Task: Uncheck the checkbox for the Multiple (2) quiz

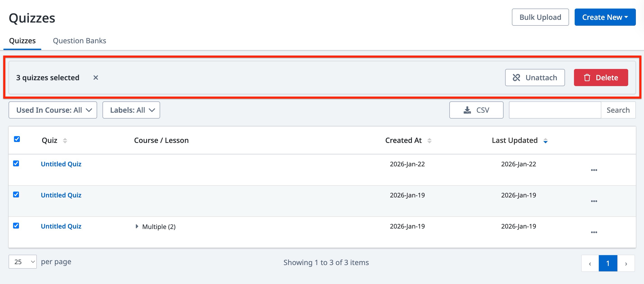Action: click(16, 226)
